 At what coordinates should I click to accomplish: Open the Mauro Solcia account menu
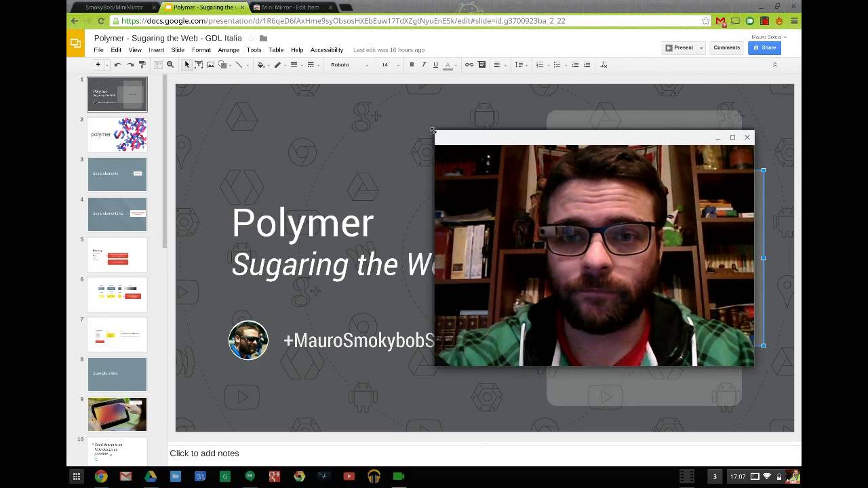(768, 37)
